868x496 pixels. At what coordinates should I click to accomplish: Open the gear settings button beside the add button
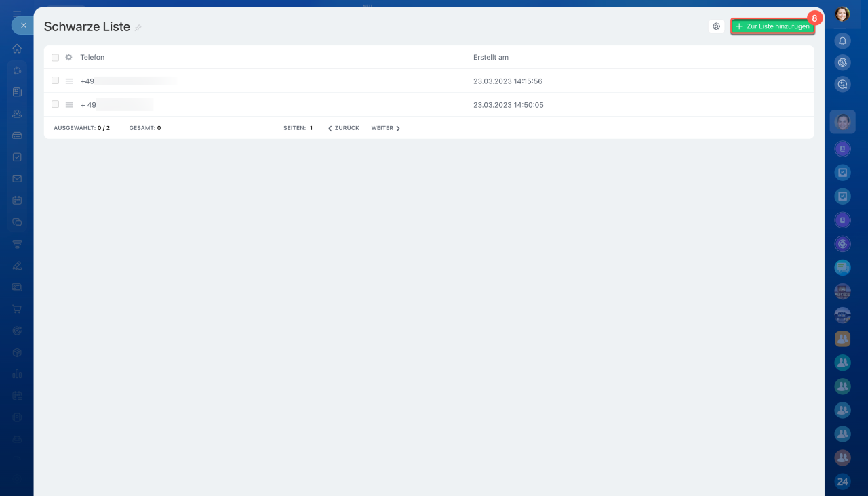click(x=716, y=26)
